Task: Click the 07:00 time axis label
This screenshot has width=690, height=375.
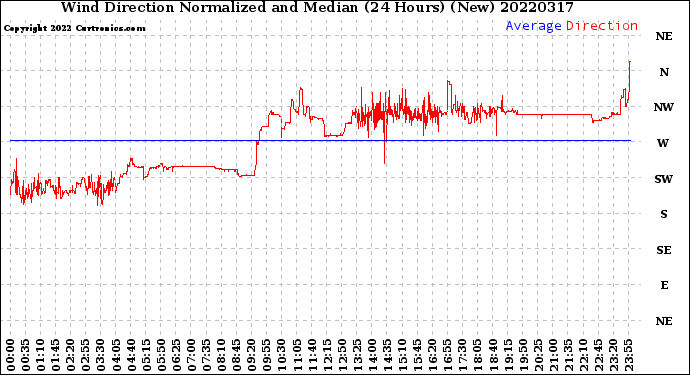Action: coord(191,355)
